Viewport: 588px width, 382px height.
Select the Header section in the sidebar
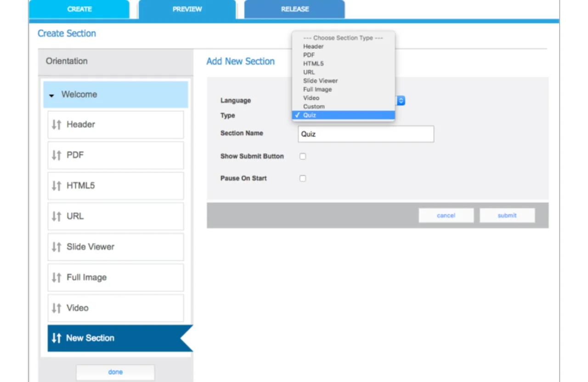point(116,125)
